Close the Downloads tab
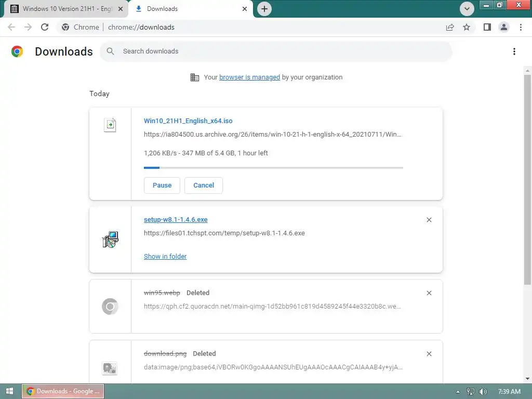The width and height of the screenshot is (532, 399). [x=245, y=9]
